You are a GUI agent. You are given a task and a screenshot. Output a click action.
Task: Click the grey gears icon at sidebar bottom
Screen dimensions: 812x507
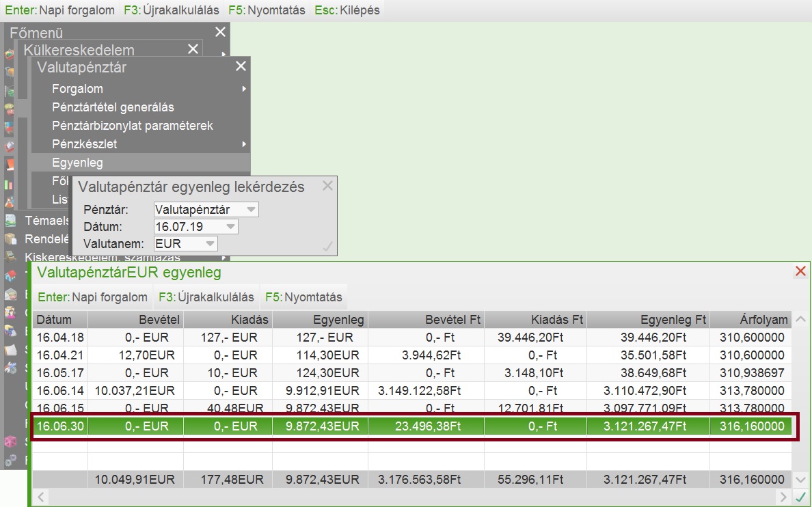pos(10,460)
